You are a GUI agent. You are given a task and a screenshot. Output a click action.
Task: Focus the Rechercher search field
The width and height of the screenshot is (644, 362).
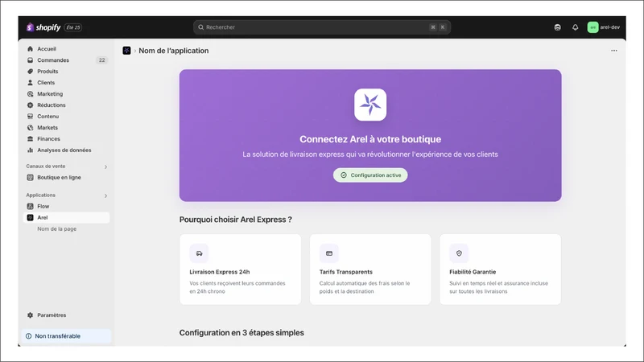pos(321,27)
